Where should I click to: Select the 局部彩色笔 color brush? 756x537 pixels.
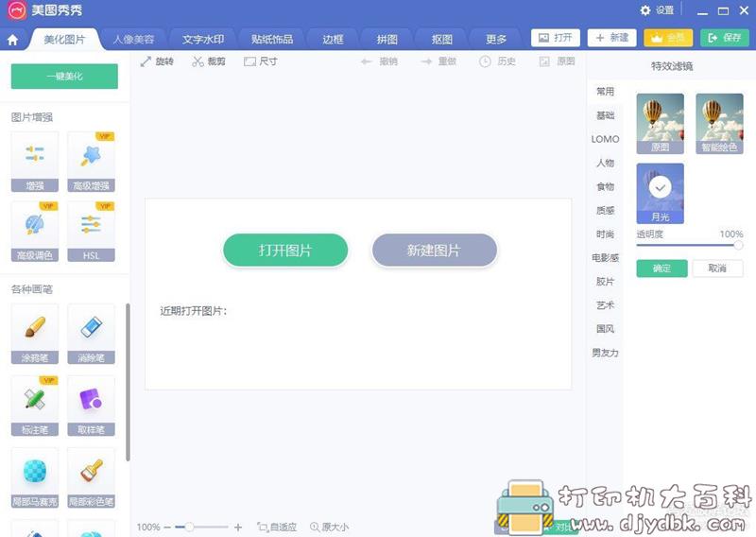91,477
